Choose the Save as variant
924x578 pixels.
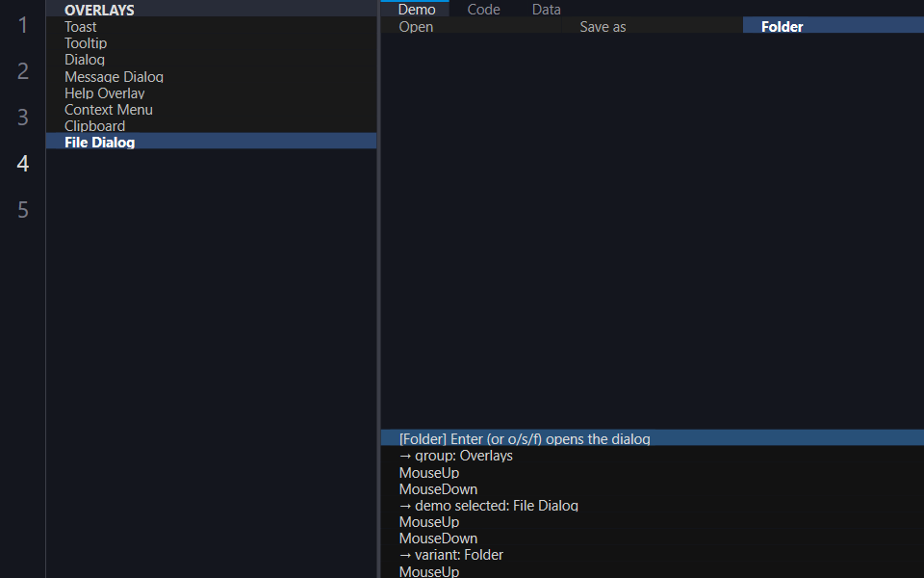(653, 26)
